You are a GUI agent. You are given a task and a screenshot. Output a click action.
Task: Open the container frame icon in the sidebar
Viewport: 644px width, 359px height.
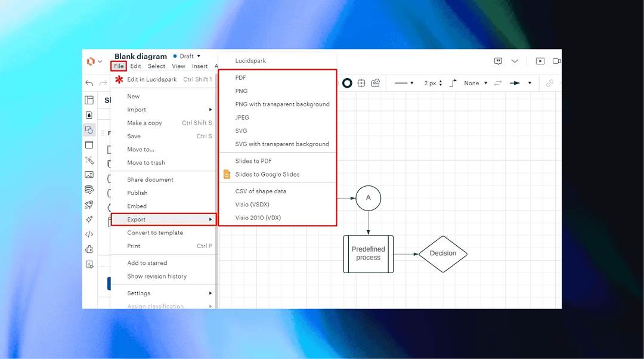89,144
